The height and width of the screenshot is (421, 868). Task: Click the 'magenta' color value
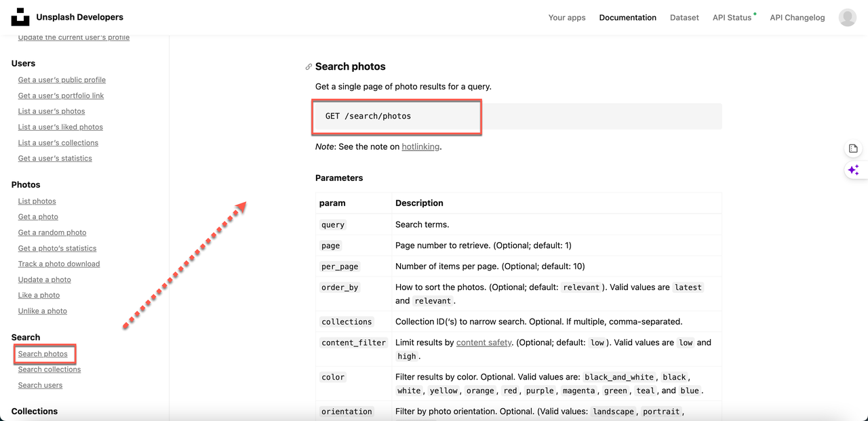(579, 391)
